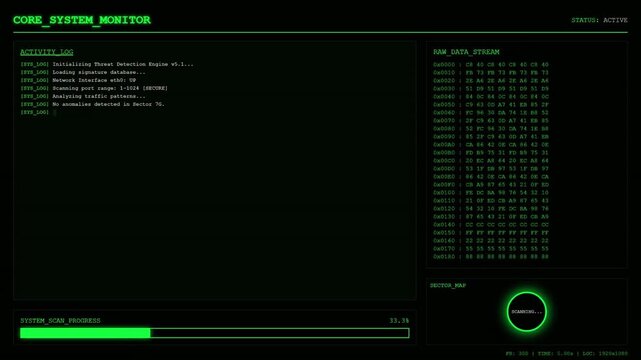This screenshot has height=360, width=641.
Task: Select hex row 0x0170 of 55 bytes
Action: 491,248
